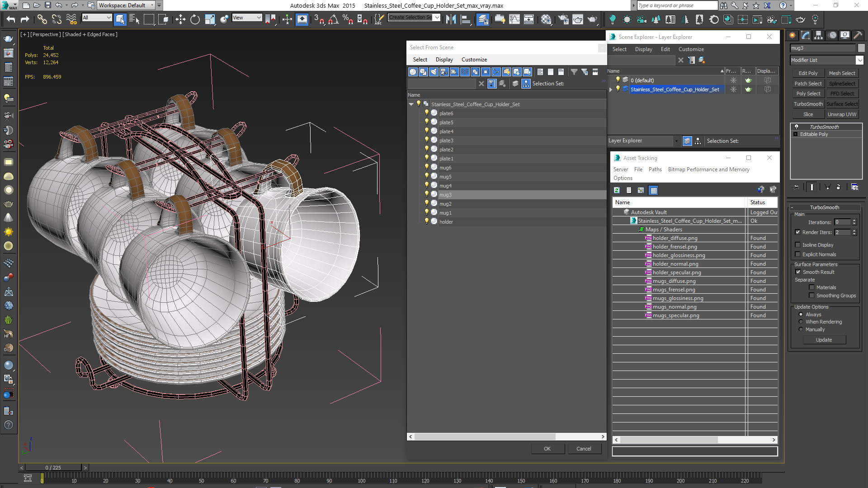Click the Undo arrow icon

(x=11, y=19)
